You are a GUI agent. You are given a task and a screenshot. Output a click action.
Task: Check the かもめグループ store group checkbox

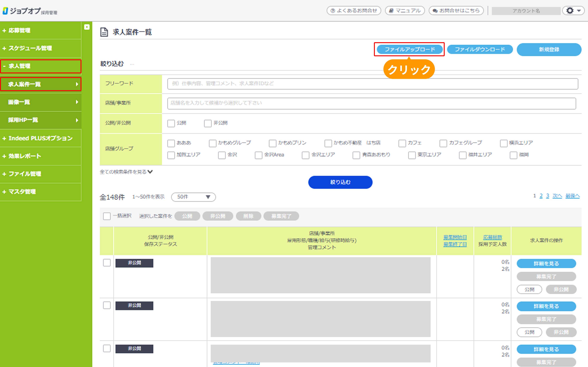point(213,143)
